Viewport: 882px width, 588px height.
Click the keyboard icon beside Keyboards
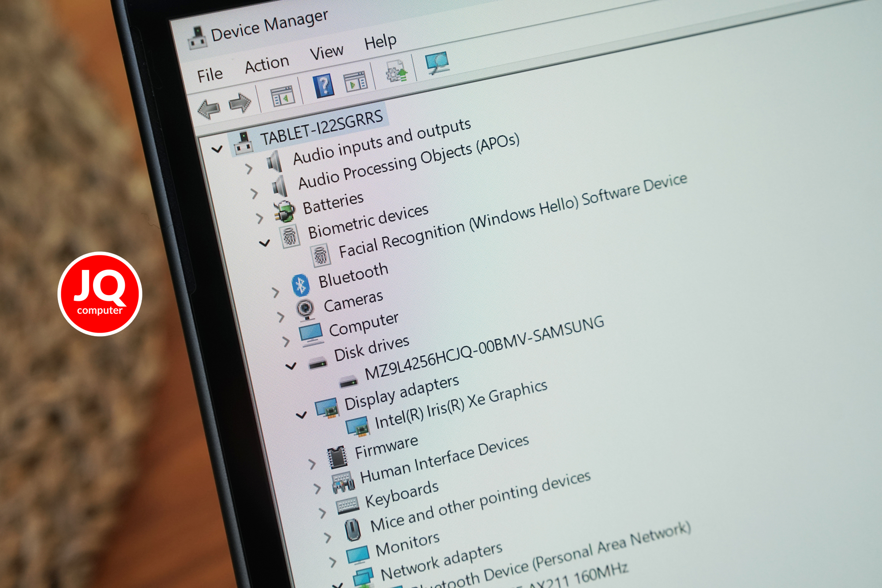348,506
